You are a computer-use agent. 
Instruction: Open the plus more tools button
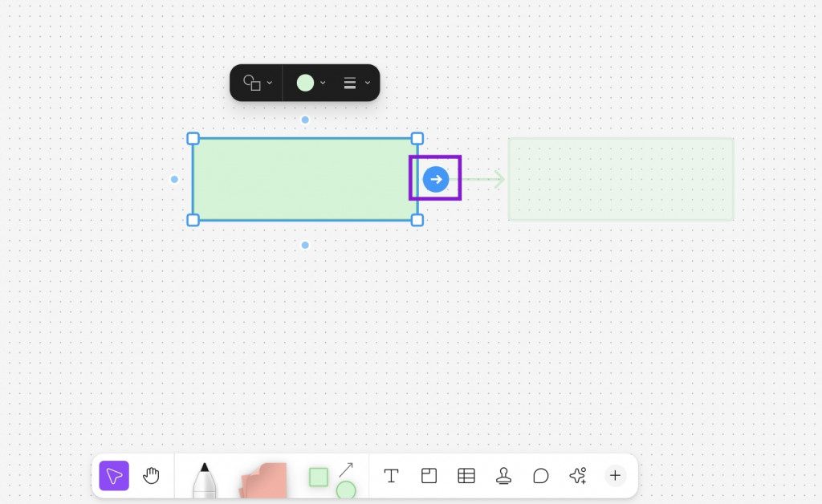click(x=616, y=476)
